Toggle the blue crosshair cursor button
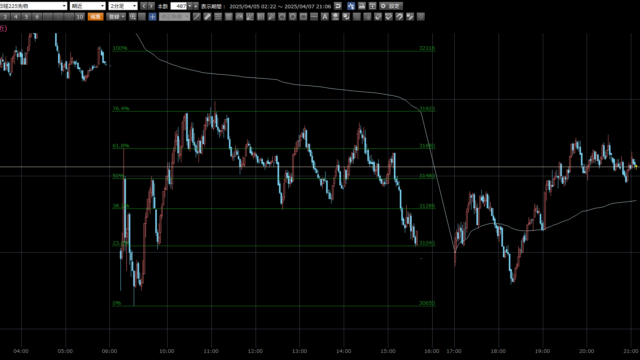This screenshot has width=640, height=360. pyautogui.click(x=152, y=17)
